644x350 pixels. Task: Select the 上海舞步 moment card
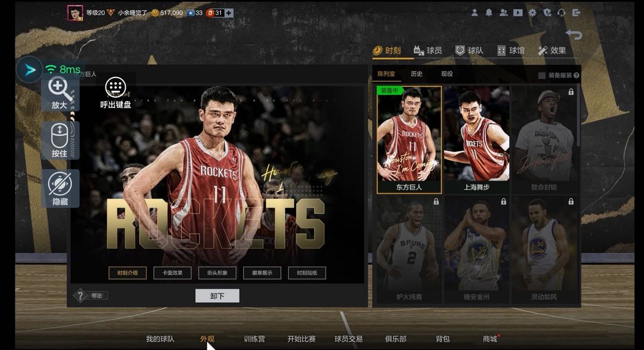point(476,140)
